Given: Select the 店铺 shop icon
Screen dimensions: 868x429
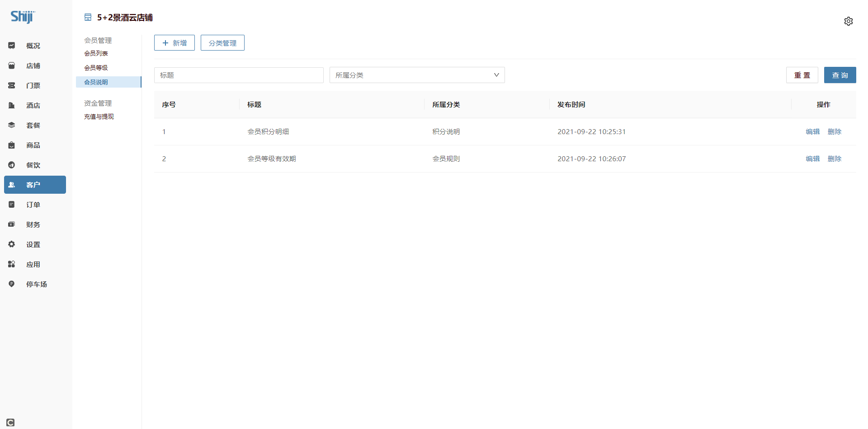Looking at the screenshot, I should (12, 65).
